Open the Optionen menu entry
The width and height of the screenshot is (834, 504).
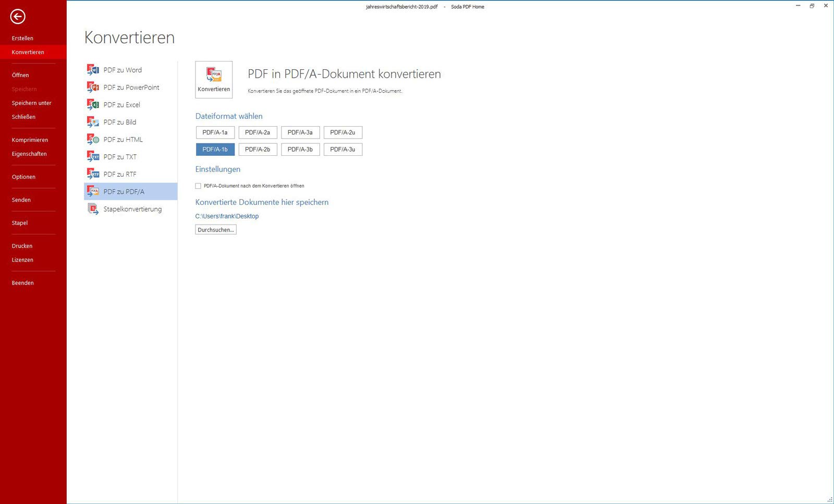tap(24, 177)
